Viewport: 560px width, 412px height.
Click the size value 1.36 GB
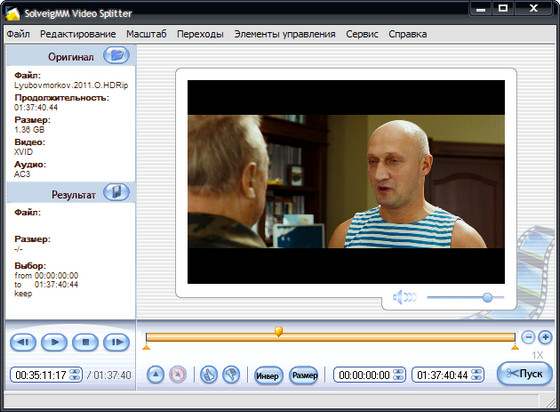pos(29,130)
